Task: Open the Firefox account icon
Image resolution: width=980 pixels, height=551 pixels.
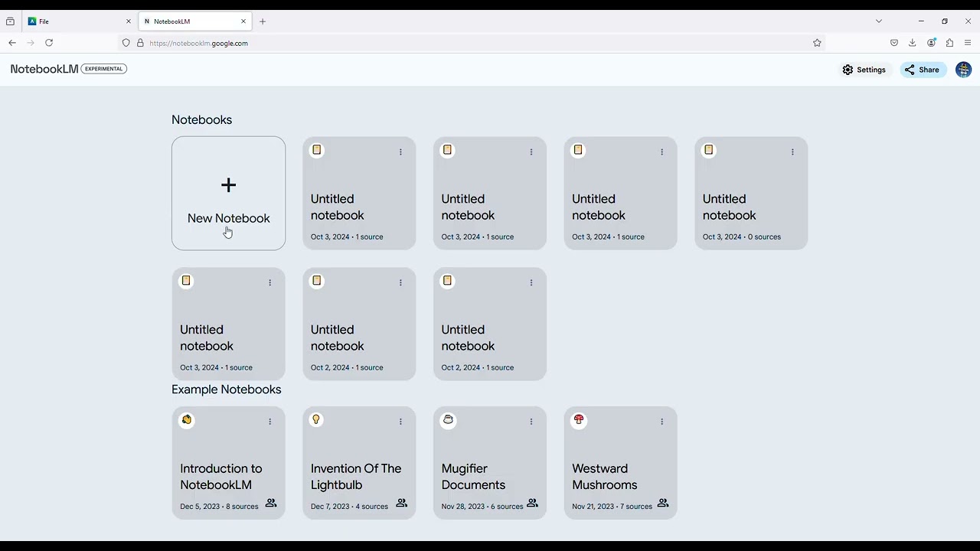Action: click(x=932, y=43)
